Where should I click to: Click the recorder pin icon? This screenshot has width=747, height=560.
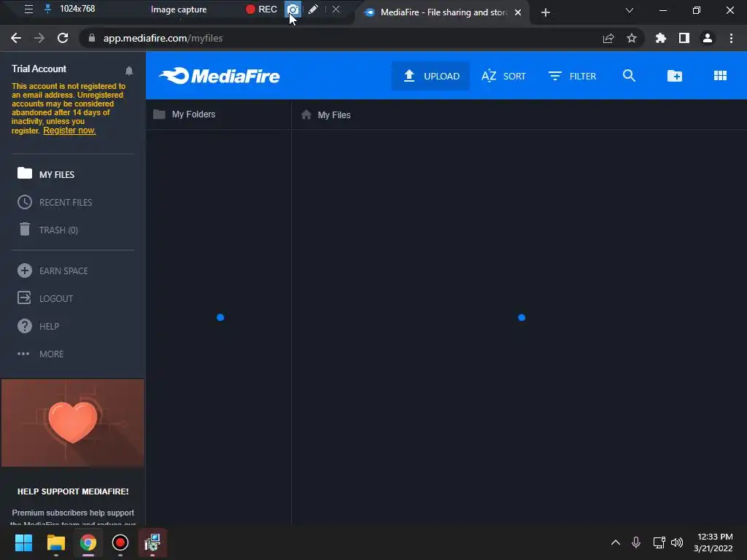[x=47, y=9]
